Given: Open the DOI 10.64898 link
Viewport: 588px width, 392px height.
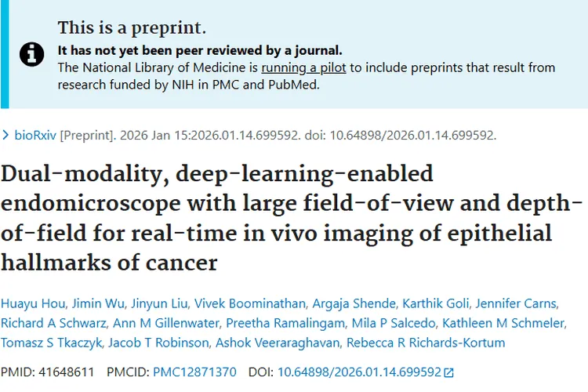Looking at the screenshot, I should pos(359,372).
